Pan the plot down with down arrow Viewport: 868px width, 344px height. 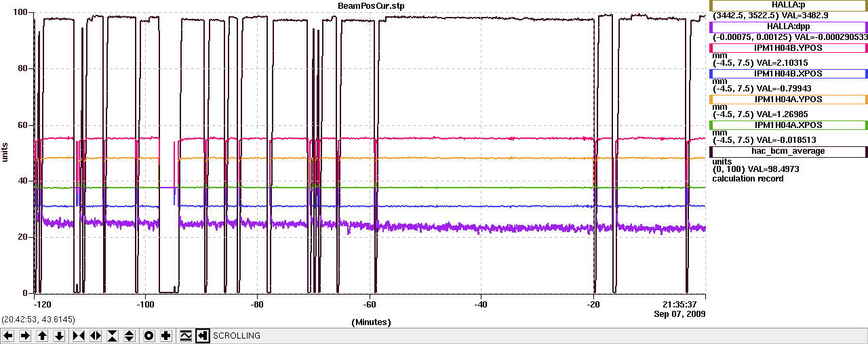click(x=59, y=336)
